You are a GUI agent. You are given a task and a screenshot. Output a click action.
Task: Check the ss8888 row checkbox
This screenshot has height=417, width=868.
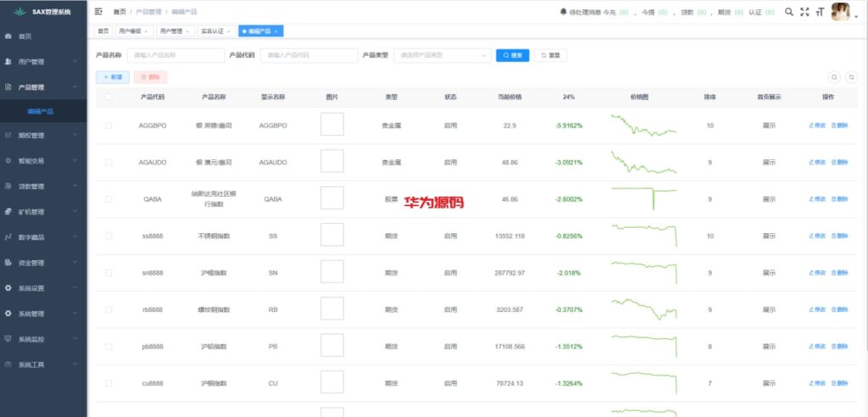coord(108,236)
